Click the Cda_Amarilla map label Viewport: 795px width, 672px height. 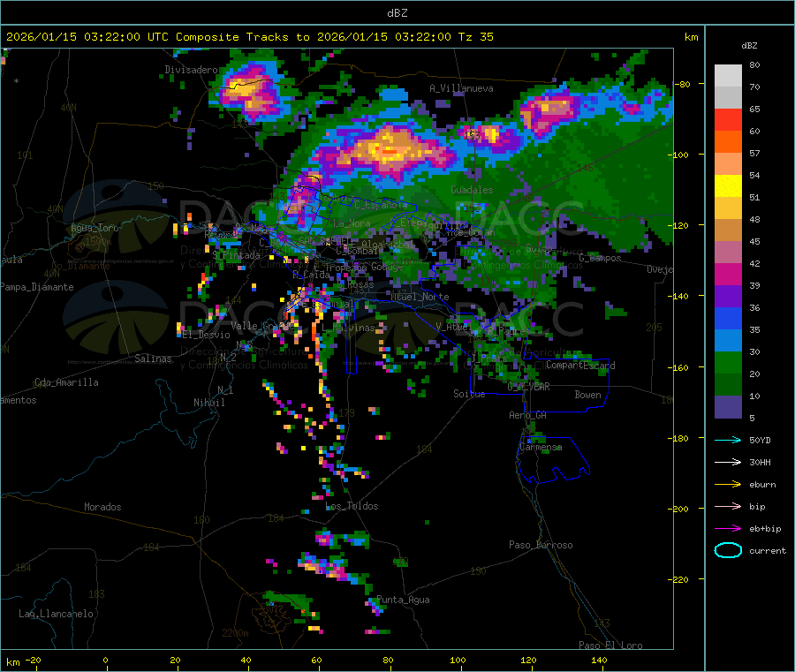coord(66,382)
